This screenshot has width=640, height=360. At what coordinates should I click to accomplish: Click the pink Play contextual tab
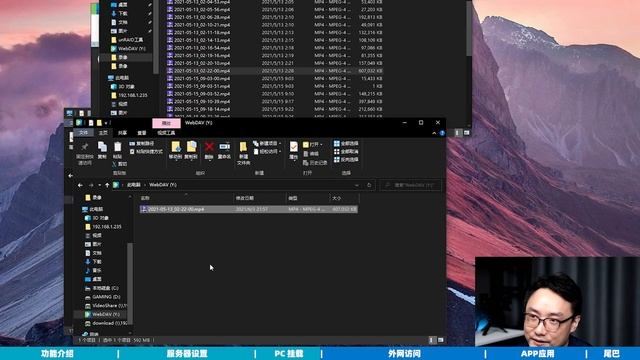[x=167, y=123]
